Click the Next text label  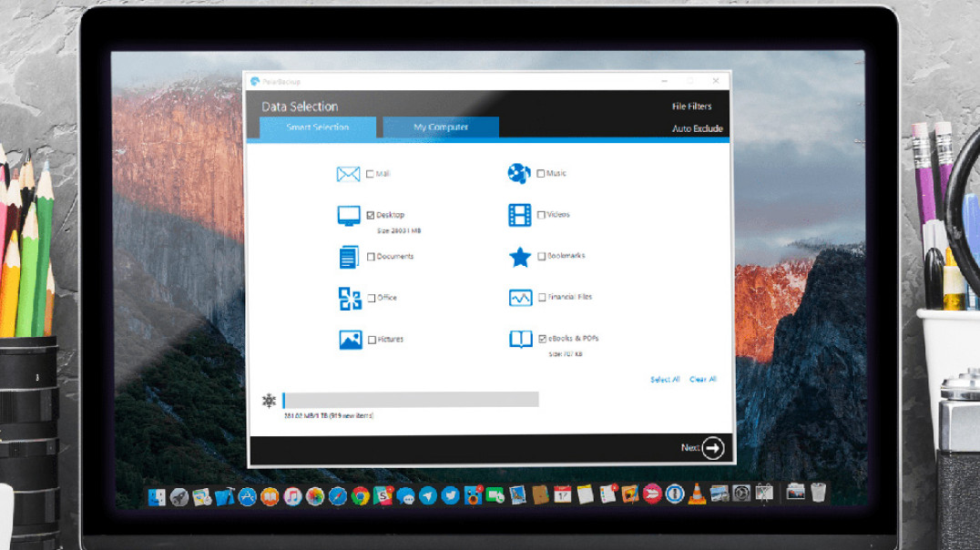click(689, 447)
